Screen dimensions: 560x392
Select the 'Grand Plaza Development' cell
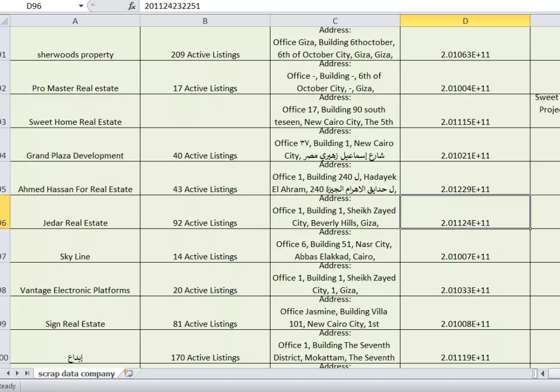tap(75, 144)
